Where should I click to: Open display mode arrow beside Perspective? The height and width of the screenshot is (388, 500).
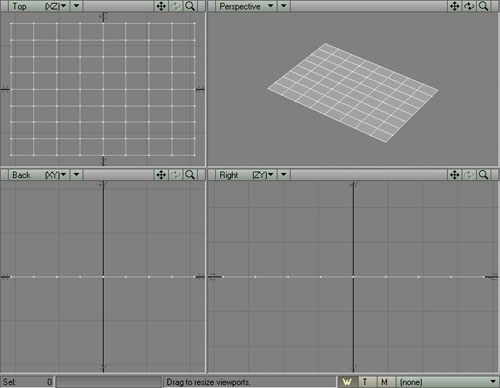(284, 6)
